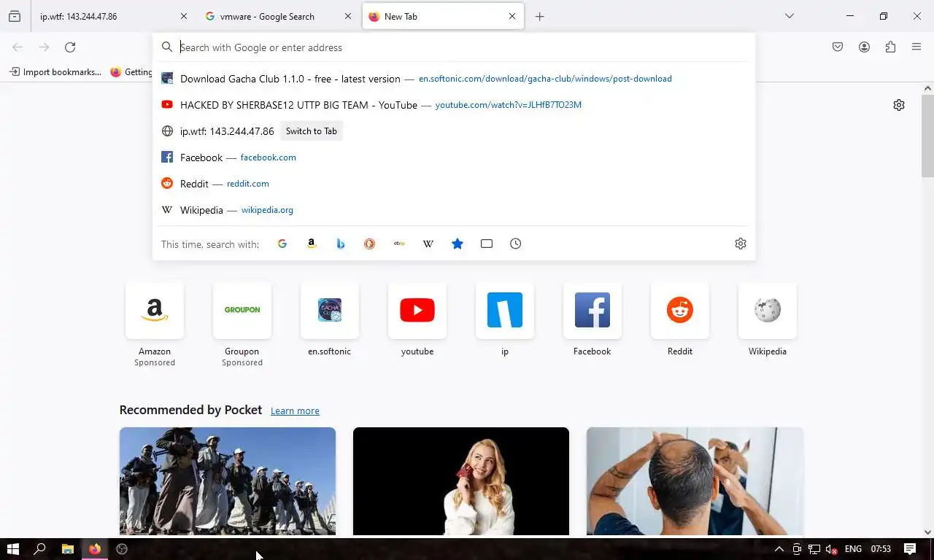Search this time with eBay icon

click(x=399, y=244)
